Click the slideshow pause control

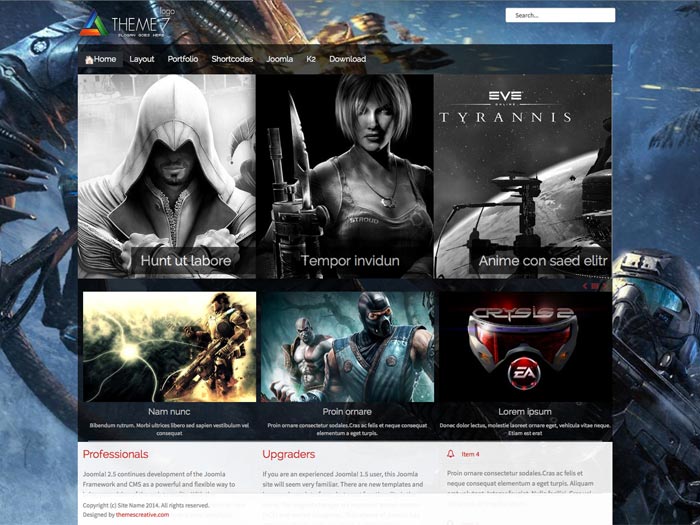point(595,286)
